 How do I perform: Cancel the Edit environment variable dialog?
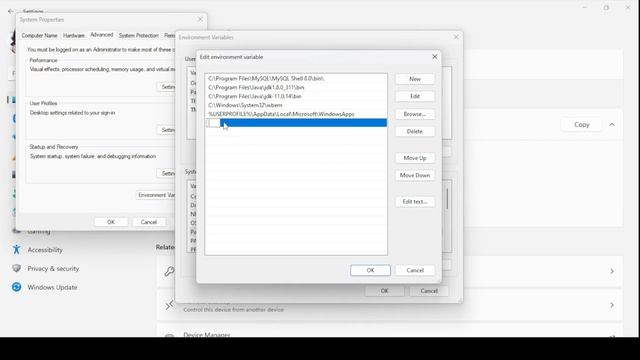coord(415,270)
